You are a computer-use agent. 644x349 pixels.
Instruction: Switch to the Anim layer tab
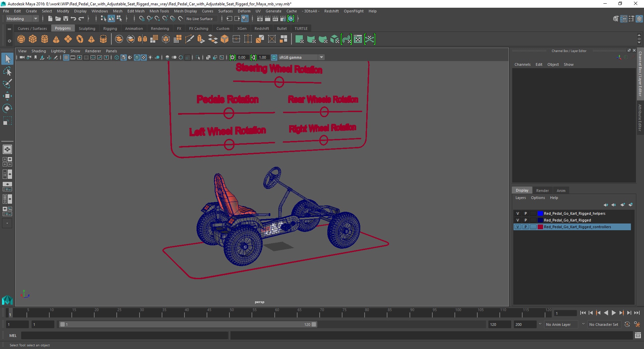point(561,190)
